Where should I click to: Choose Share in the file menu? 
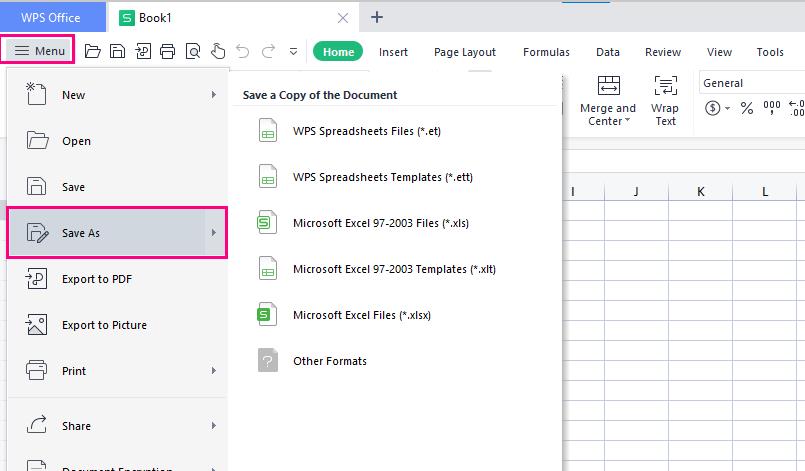click(x=117, y=426)
